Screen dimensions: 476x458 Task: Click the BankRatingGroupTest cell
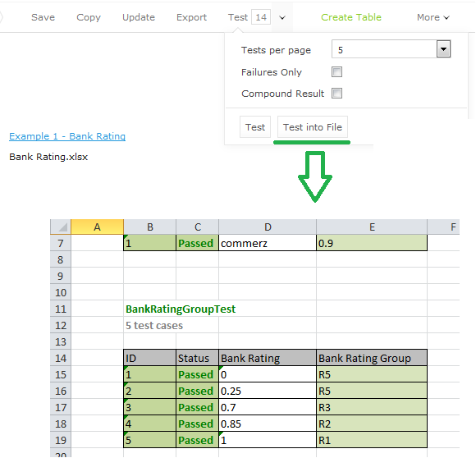[x=181, y=309]
